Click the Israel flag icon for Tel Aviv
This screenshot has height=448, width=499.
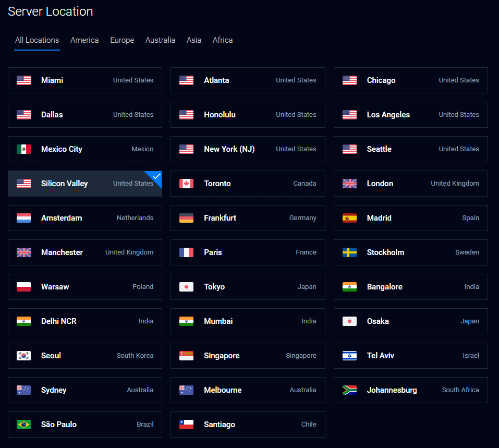349,356
